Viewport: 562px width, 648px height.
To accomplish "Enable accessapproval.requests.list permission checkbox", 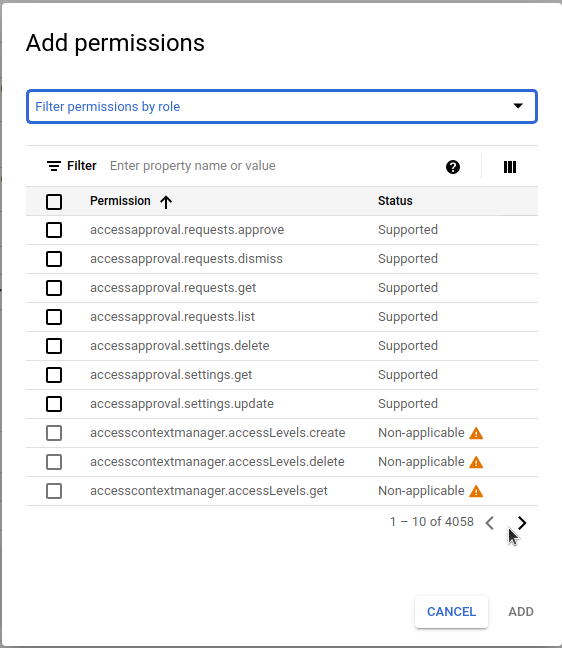I will coord(54,317).
